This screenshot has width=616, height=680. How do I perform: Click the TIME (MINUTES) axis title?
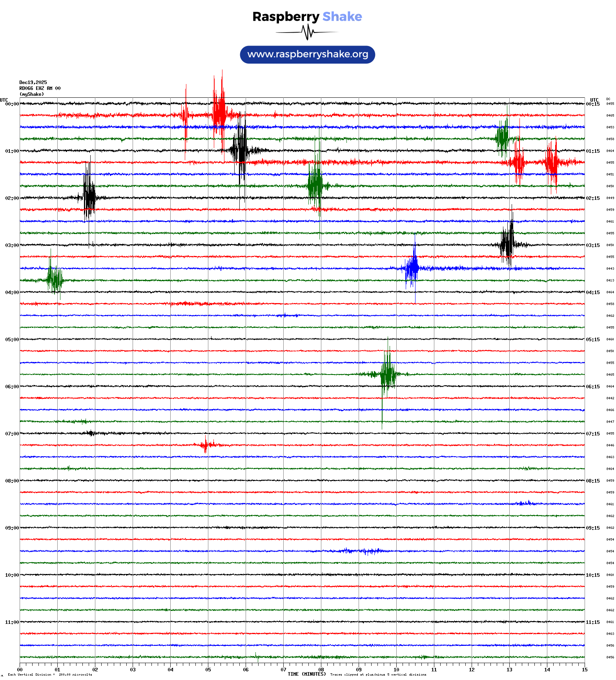tap(306, 674)
